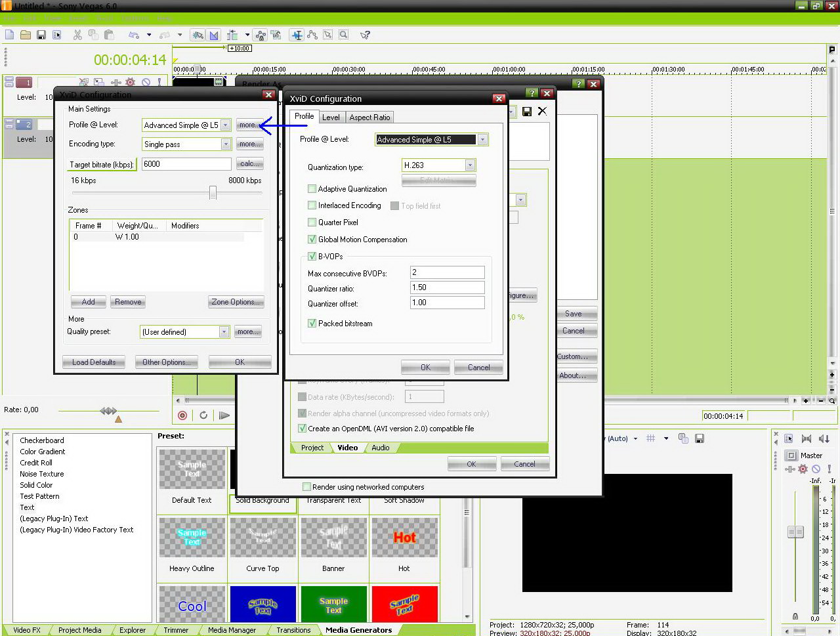
Task: Switch to the Aspect Ratio tab
Action: [369, 117]
